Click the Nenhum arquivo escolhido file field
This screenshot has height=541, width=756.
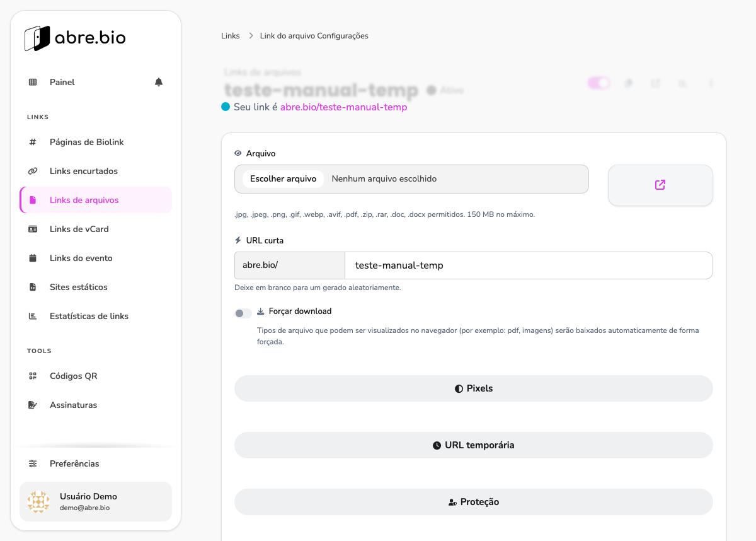click(x=411, y=179)
